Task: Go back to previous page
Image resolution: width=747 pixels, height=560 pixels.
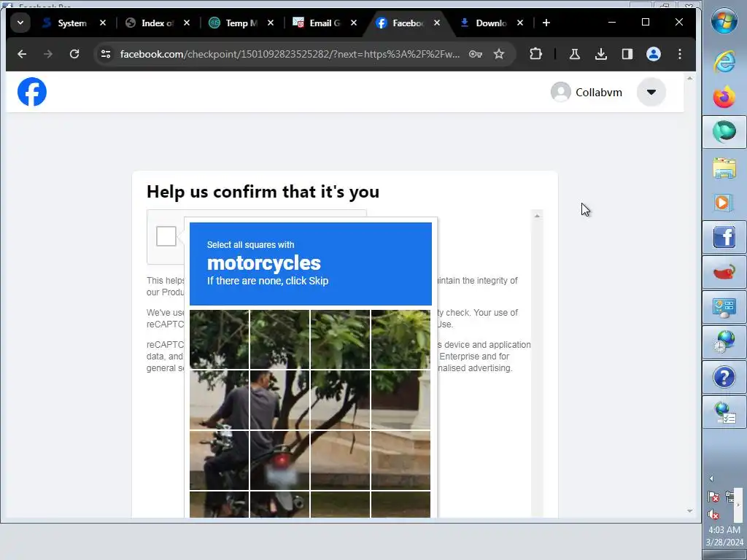Action: (x=22, y=54)
